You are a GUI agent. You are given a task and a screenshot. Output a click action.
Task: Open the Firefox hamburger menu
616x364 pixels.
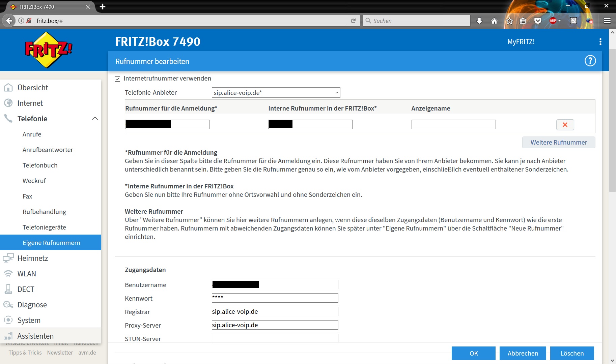tap(607, 21)
